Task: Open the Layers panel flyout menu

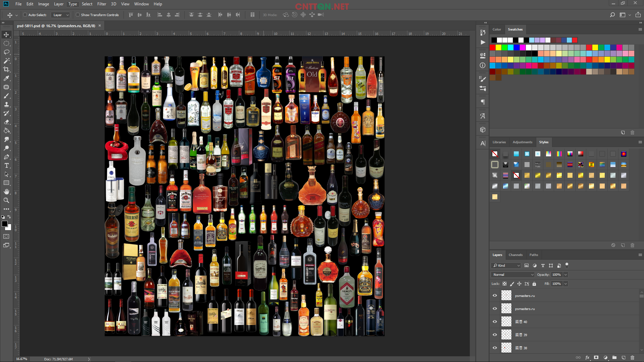Action: (640, 255)
